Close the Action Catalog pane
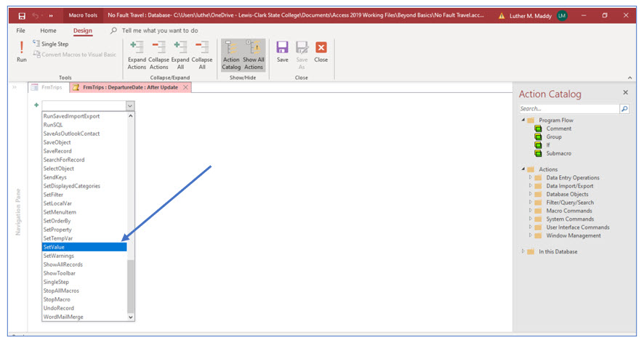 [x=625, y=93]
